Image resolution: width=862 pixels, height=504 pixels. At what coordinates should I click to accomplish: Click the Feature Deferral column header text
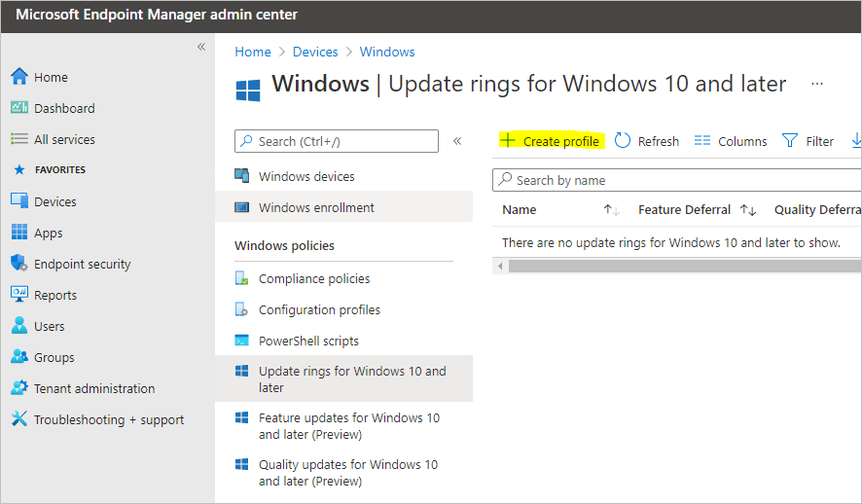pos(684,209)
